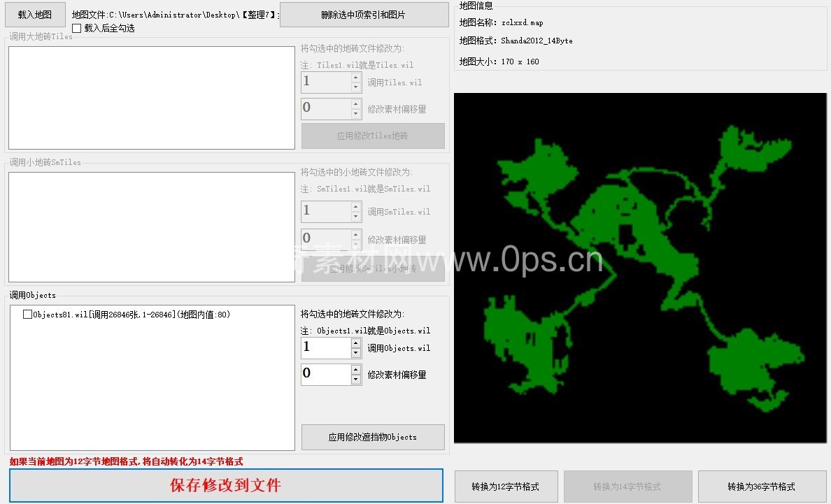
Task: Increase the 调用Objects.wil spinner value
Action: [x=356, y=343]
